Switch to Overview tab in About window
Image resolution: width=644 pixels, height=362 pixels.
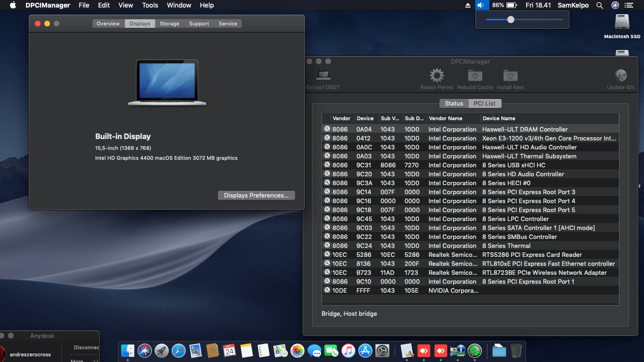pyautogui.click(x=108, y=24)
